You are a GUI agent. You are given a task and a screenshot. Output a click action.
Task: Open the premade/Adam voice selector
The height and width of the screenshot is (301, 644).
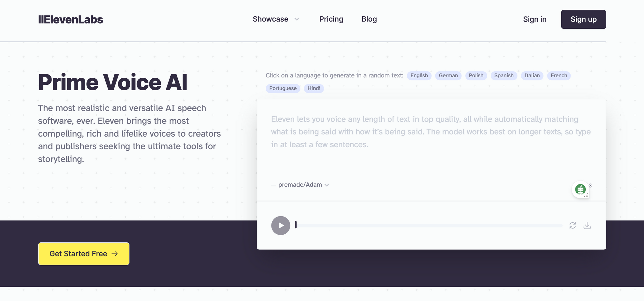pyautogui.click(x=300, y=185)
